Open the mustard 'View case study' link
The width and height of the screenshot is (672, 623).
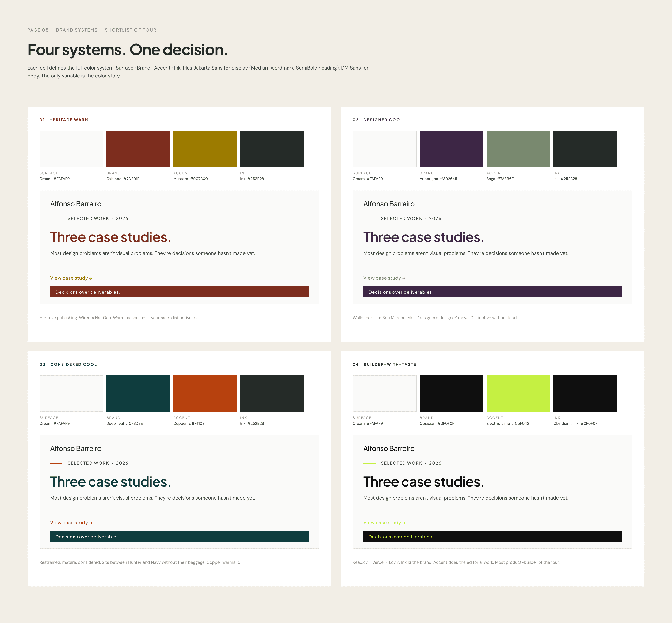point(71,278)
